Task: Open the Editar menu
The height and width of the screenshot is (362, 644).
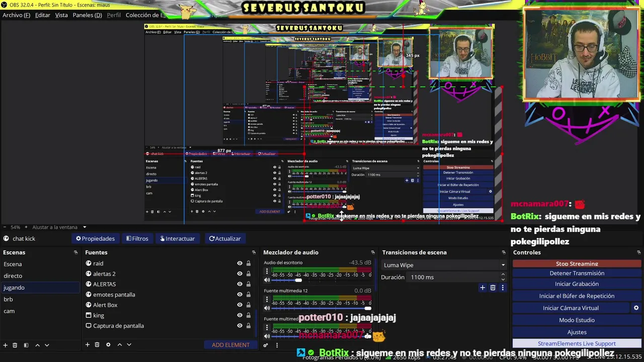Action: (x=42, y=15)
